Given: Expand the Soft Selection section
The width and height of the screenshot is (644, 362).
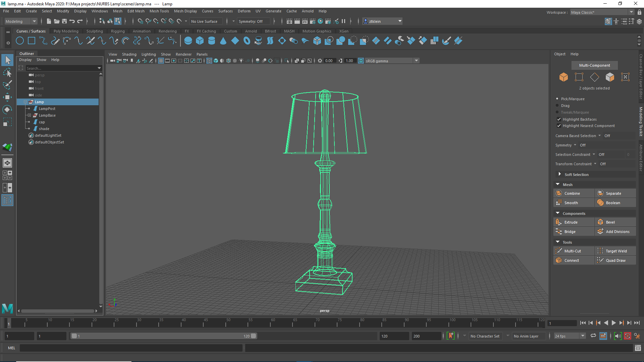Looking at the screenshot, I should coord(559,174).
